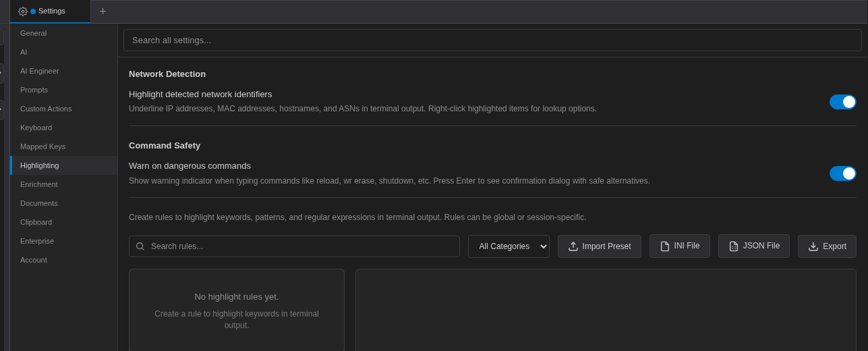Import rules from INI File
Screen dimensions: 868x351
point(680,246)
